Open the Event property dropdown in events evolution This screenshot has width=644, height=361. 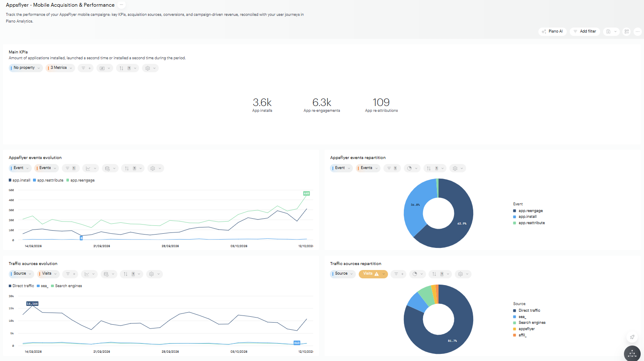click(20, 168)
